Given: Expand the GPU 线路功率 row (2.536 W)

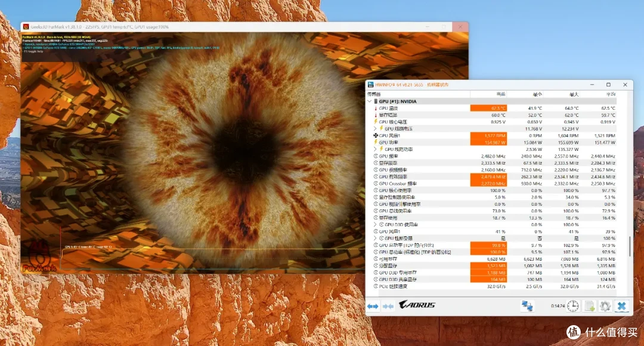Looking at the screenshot, I should click(375, 149).
